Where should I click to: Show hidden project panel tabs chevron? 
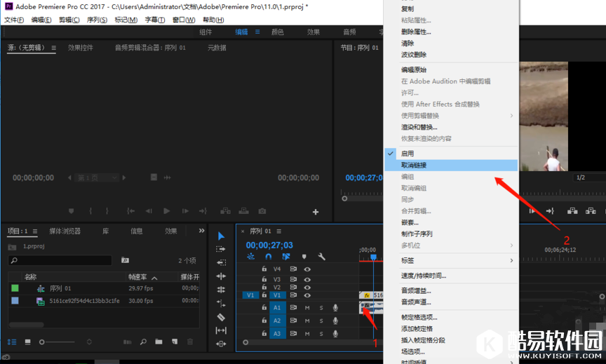(x=201, y=231)
